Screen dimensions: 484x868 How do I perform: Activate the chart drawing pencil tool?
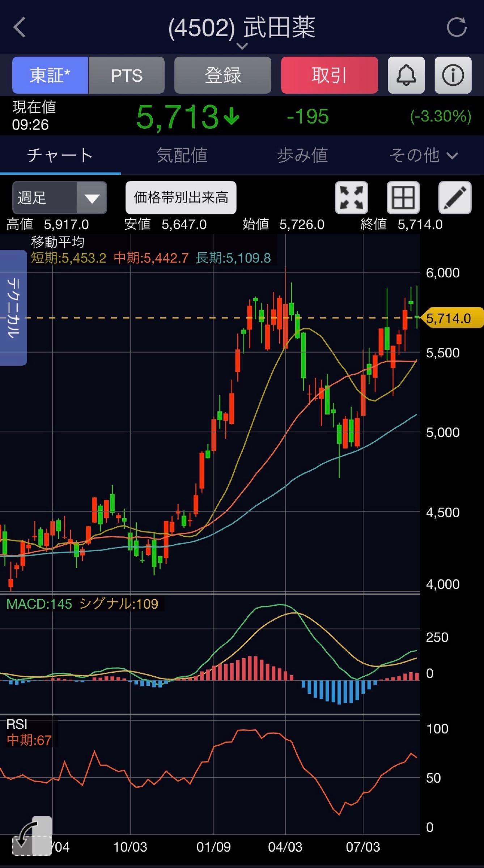(x=455, y=198)
